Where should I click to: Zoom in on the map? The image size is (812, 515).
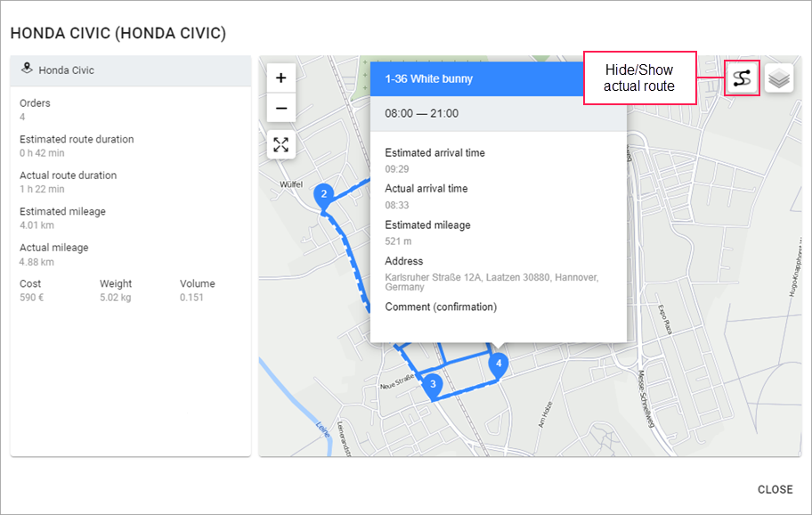click(281, 78)
